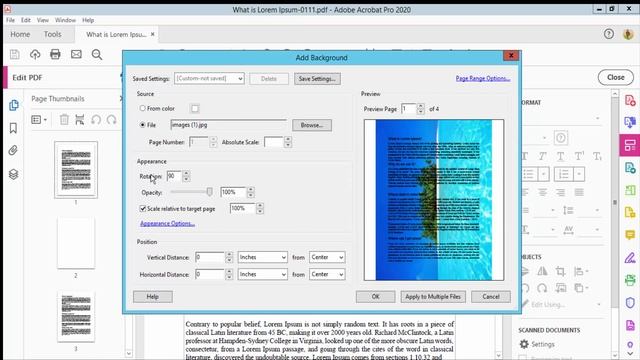Open the user profile avatar
Screen dimensions: 640x360
(x=628, y=34)
